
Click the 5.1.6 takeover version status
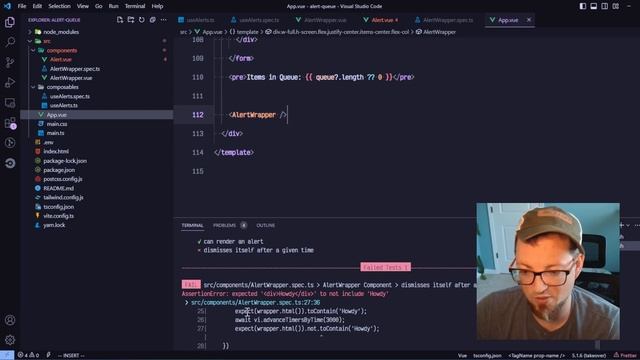click(x=589, y=356)
